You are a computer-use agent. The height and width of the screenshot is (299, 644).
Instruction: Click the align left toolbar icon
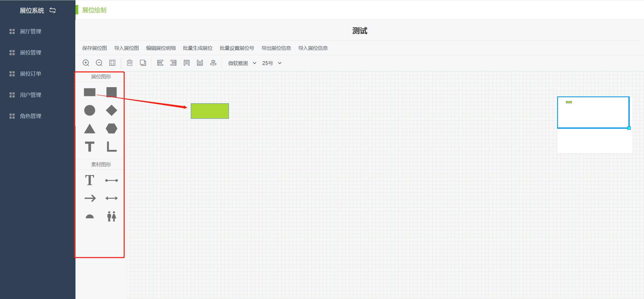coord(160,63)
